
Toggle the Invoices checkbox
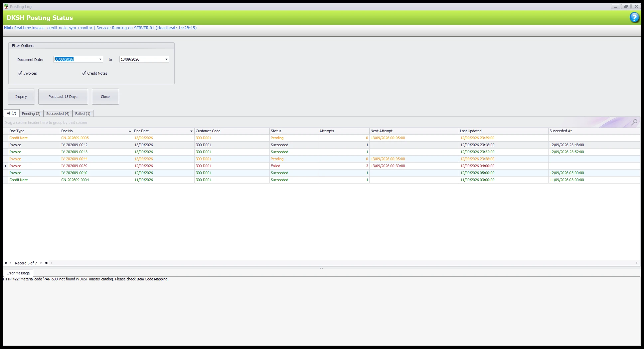20,73
